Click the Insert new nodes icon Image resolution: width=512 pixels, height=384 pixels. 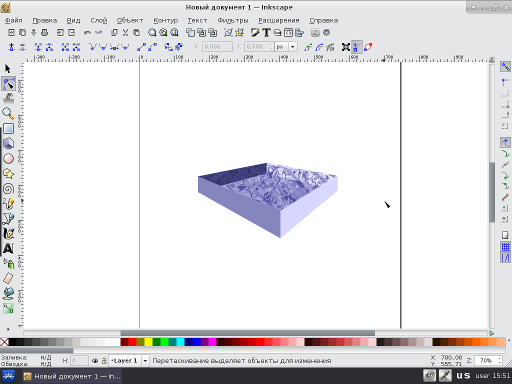click(x=11, y=47)
